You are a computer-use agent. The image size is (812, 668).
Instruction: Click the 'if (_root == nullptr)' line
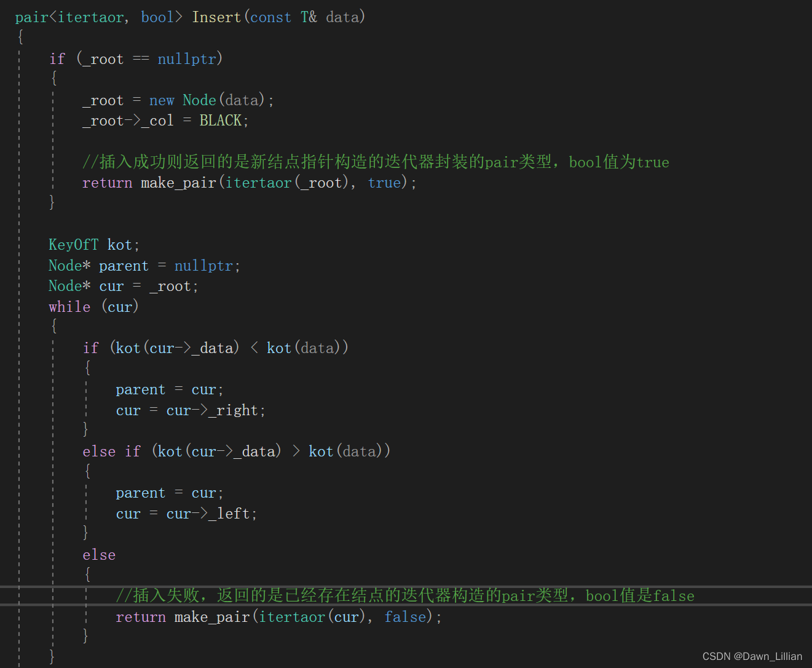click(136, 59)
